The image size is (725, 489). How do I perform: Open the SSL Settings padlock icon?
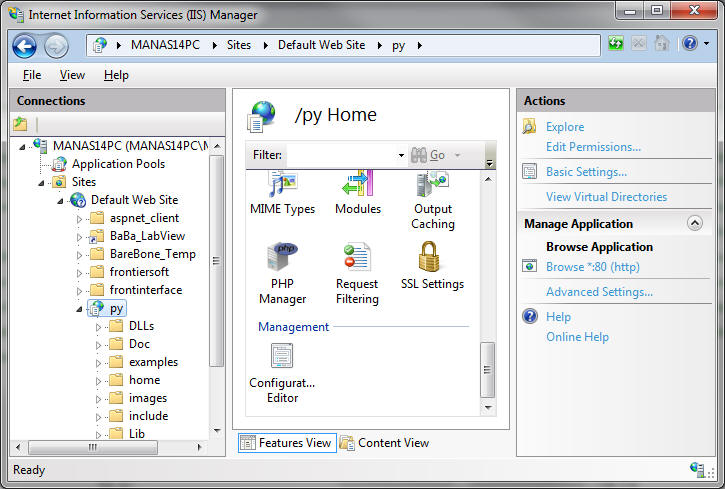click(x=430, y=257)
